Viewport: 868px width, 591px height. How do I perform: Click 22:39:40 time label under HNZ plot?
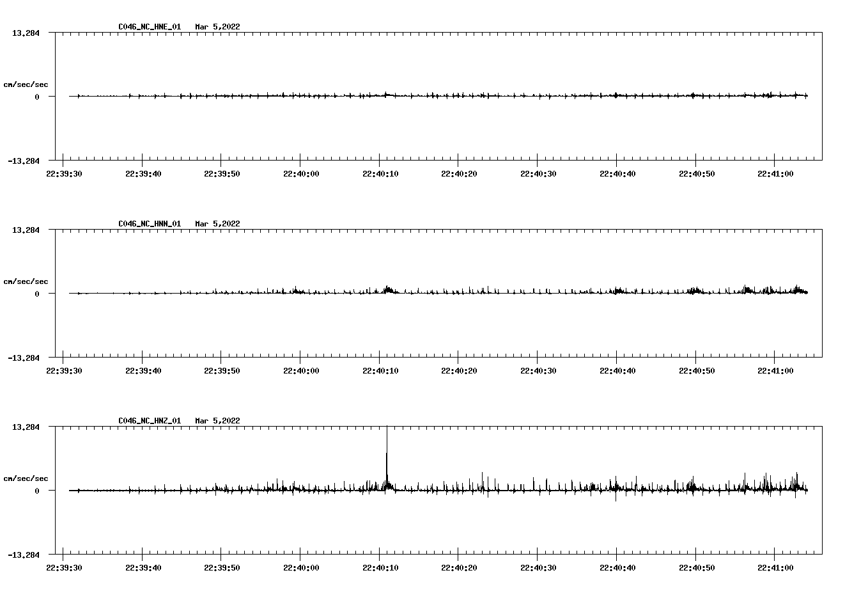[x=143, y=567]
